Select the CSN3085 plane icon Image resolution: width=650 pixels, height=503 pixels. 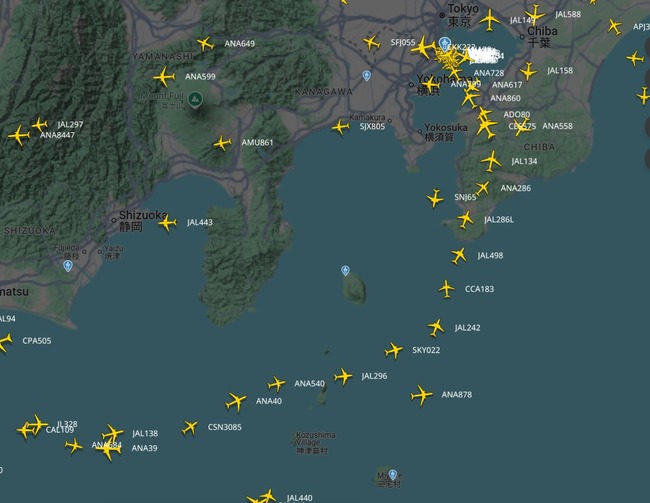(x=189, y=428)
